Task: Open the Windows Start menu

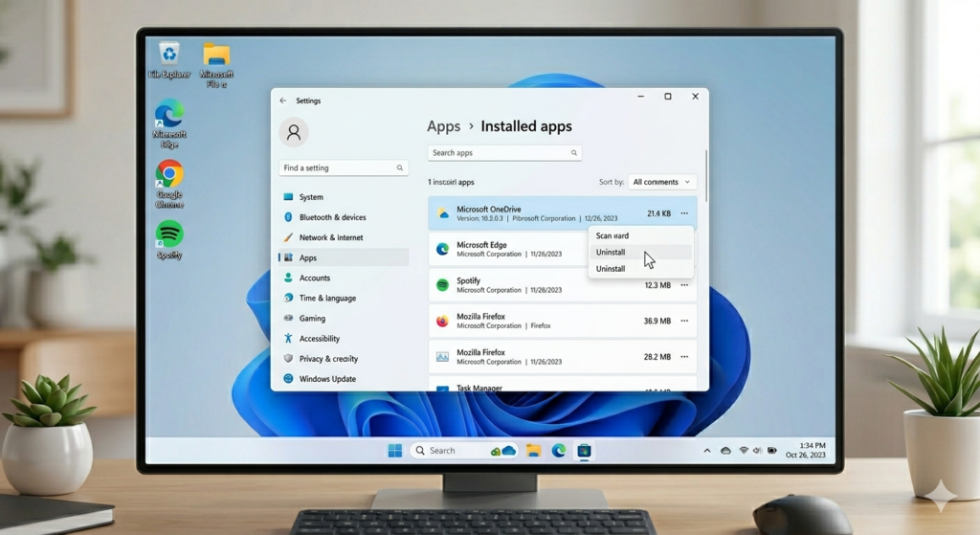Action: (395, 451)
